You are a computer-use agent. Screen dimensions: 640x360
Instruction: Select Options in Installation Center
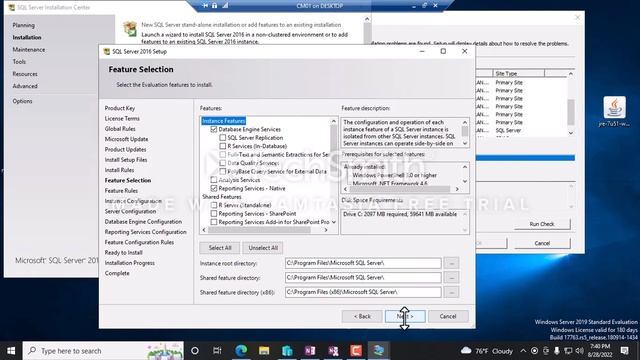pos(22,101)
